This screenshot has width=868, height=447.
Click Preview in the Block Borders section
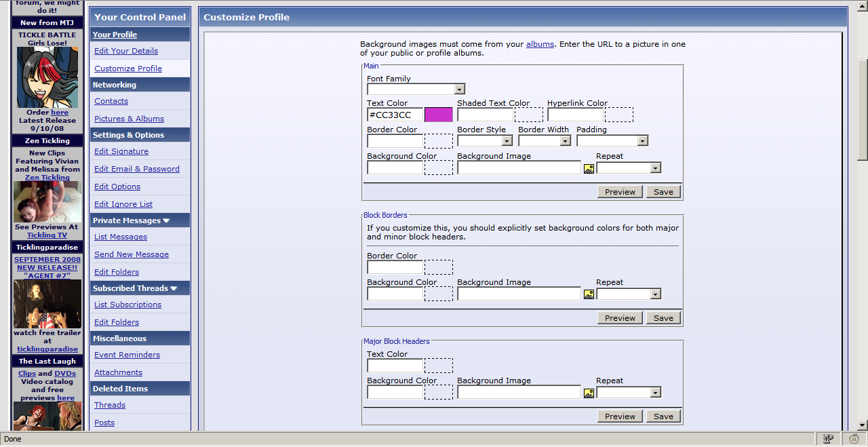620,318
